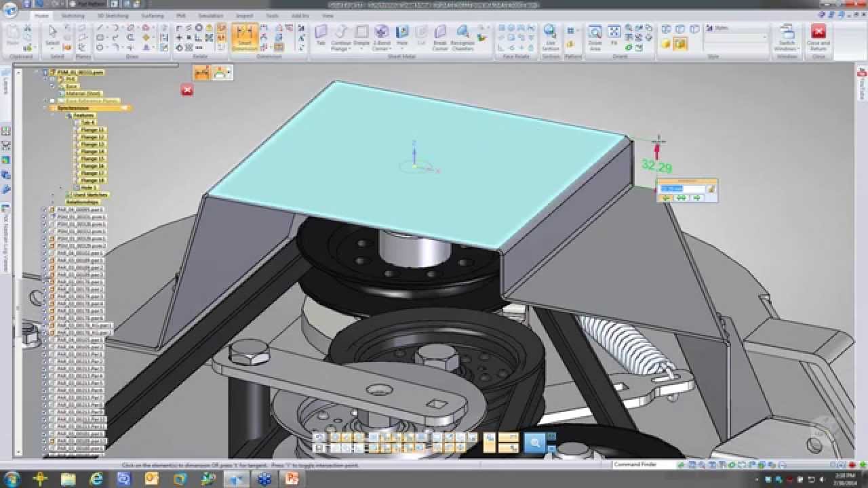Open the Inspect ribbon tab
Screen dimensions: 868x488
[245, 15]
